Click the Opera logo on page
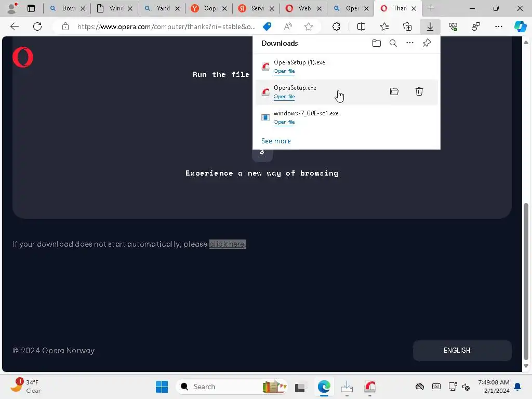The image size is (532, 399). [x=23, y=57]
